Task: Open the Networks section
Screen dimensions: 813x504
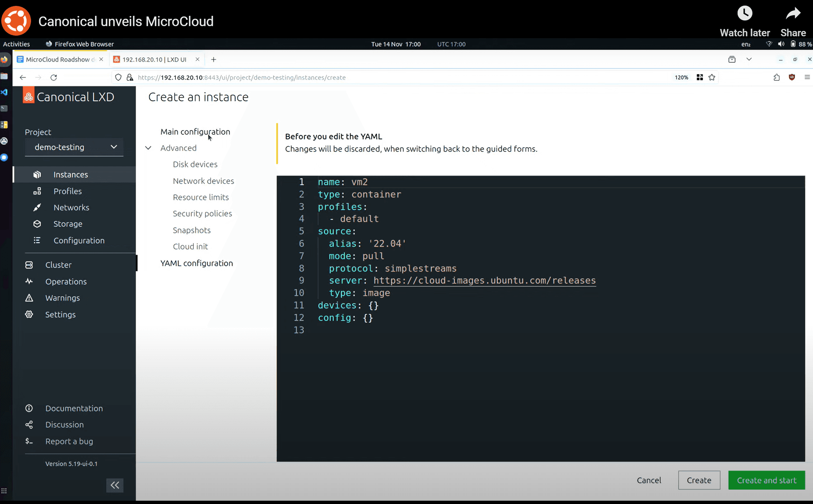Action: pos(71,207)
